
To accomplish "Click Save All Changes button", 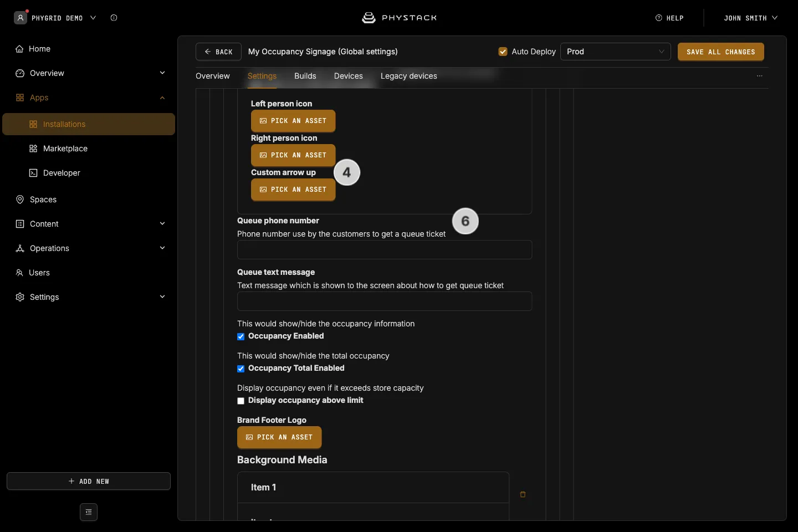I will pyautogui.click(x=721, y=52).
